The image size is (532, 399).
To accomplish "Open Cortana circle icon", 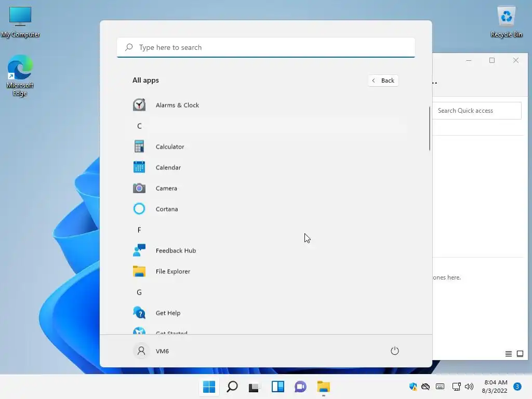I will (139, 209).
